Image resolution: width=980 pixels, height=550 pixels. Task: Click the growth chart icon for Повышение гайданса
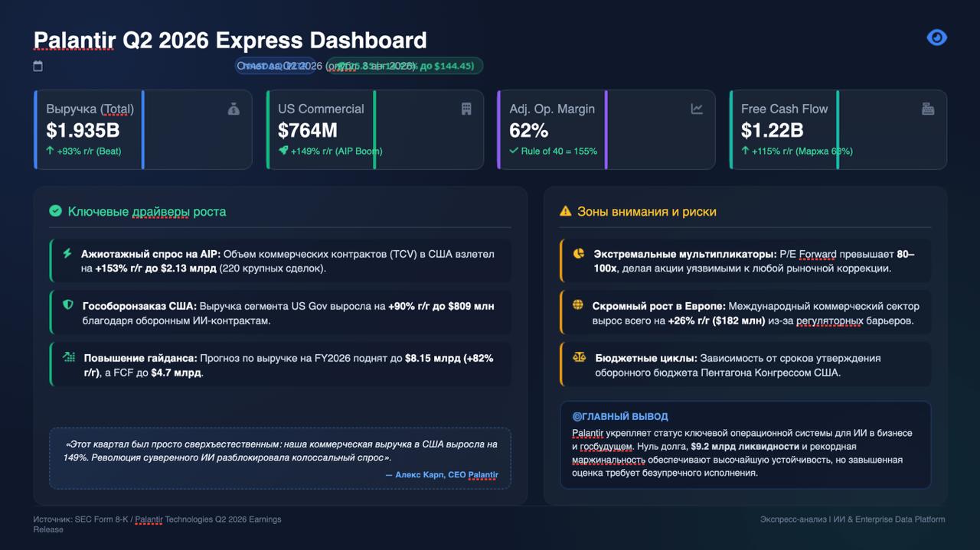click(x=69, y=357)
